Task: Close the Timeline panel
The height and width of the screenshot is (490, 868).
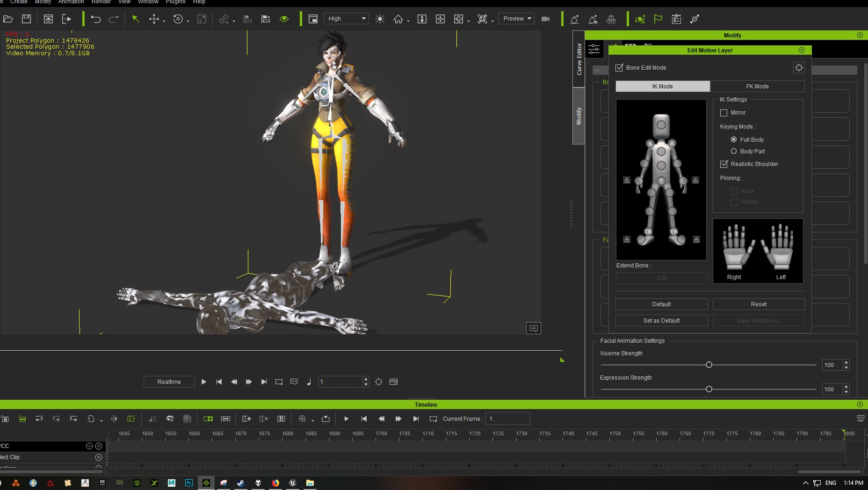Action: point(860,404)
